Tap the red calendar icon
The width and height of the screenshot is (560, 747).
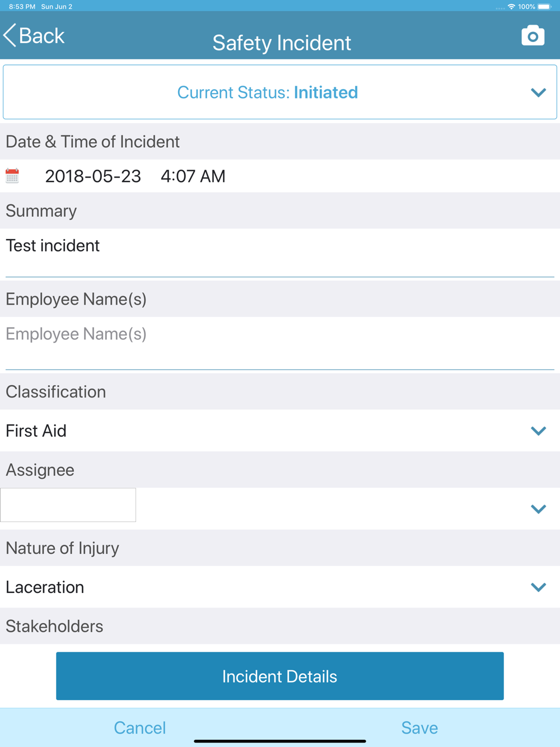tap(12, 176)
